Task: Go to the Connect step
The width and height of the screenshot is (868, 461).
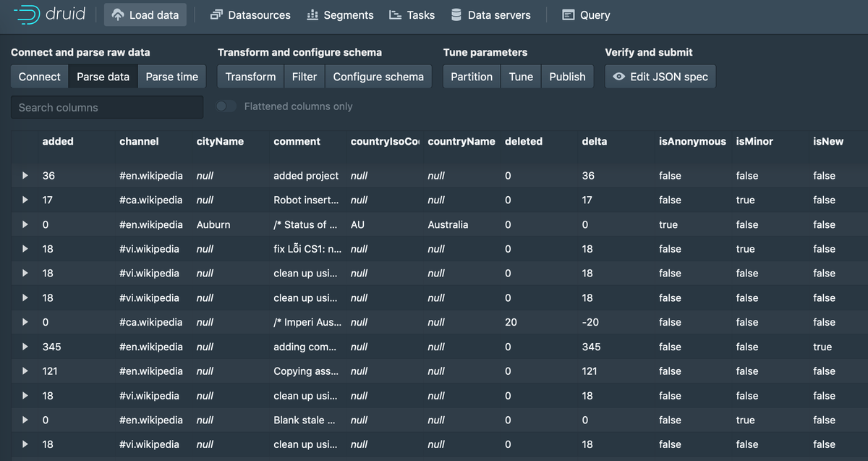Action: (x=40, y=77)
